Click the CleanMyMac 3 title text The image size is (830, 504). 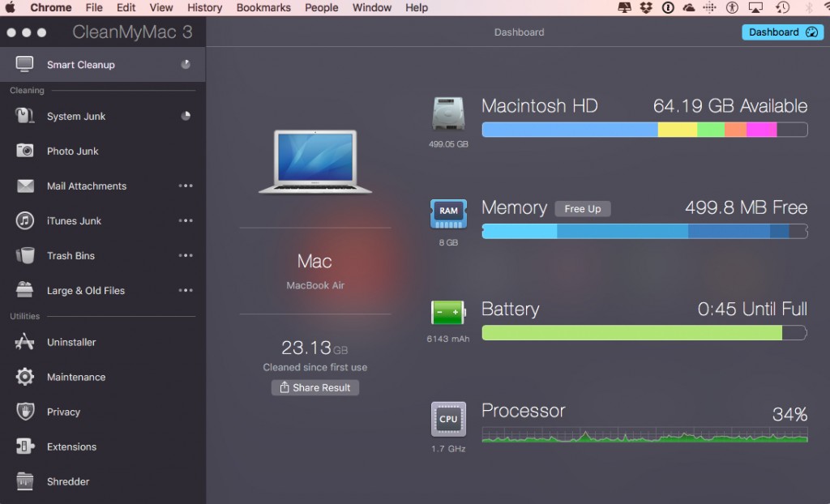pos(132,32)
